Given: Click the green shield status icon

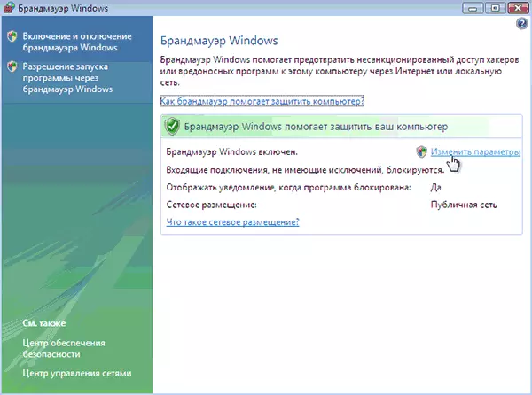Looking at the screenshot, I should pos(172,127).
